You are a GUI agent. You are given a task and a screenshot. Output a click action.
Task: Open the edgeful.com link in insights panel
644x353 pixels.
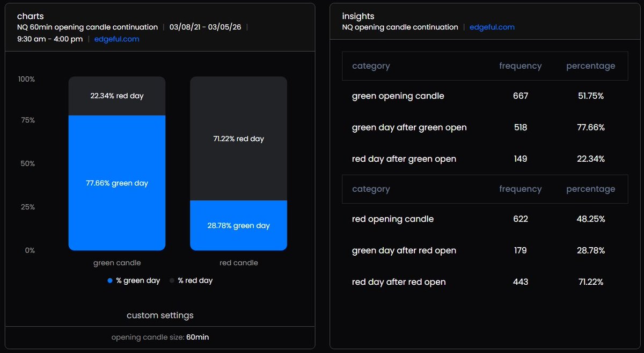point(492,27)
